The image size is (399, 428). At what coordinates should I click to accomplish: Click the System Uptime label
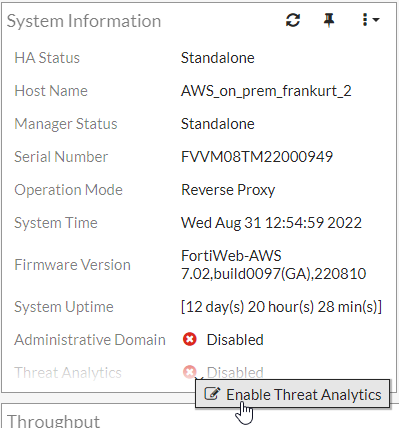(x=64, y=307)
